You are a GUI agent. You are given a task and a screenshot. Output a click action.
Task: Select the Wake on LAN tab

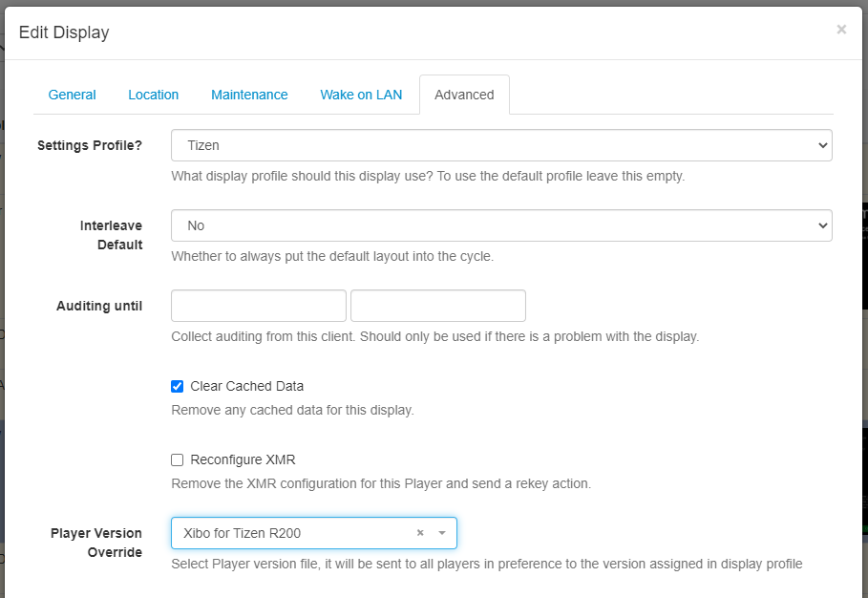click(x=361, y=95)
